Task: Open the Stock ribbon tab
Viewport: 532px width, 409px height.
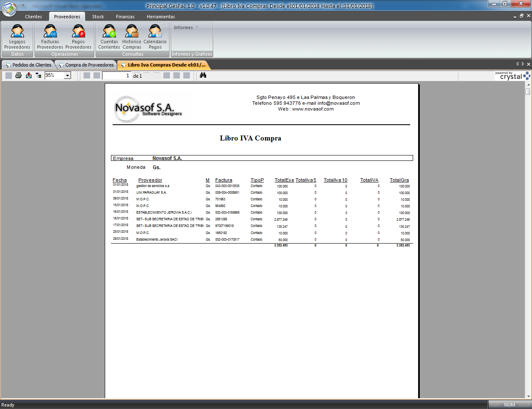Action: (98, 17)
